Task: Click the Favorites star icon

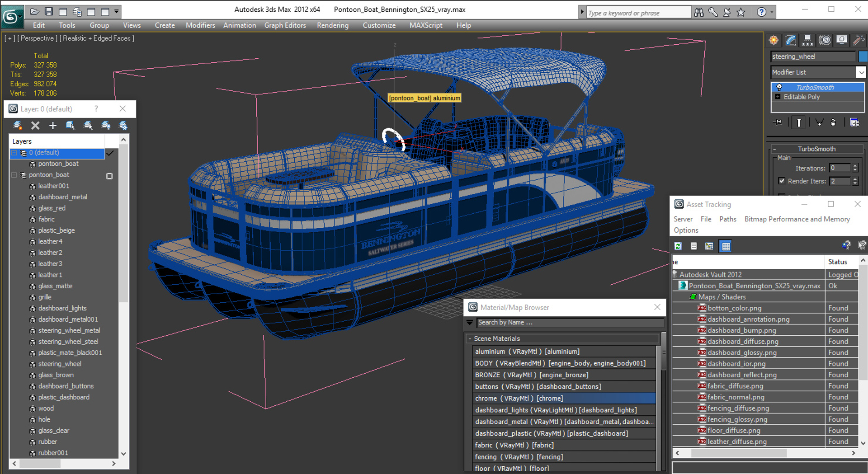Action: point(741,12)
